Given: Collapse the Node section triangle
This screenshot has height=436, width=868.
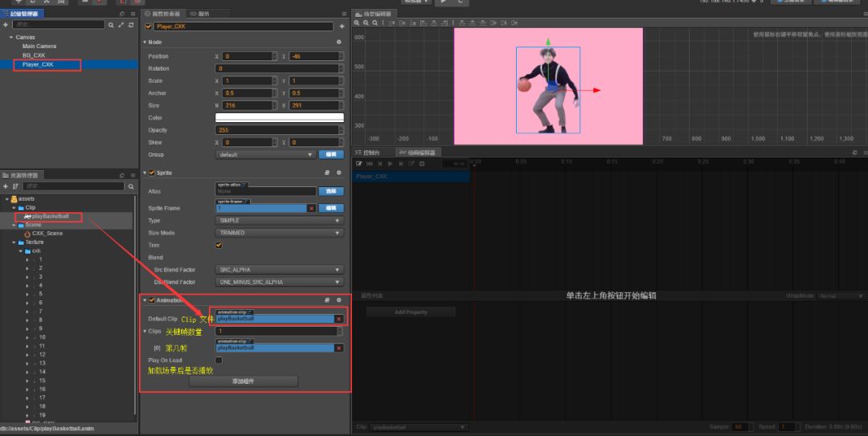Looking at the screenshot, I should click(145, 42).
